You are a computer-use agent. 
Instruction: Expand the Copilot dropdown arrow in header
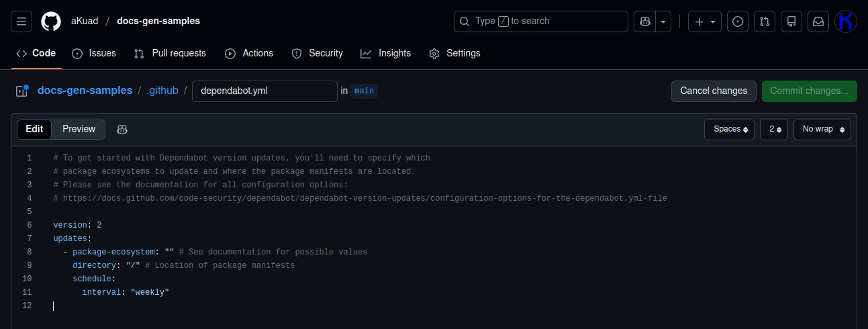[x=663, y=21]
